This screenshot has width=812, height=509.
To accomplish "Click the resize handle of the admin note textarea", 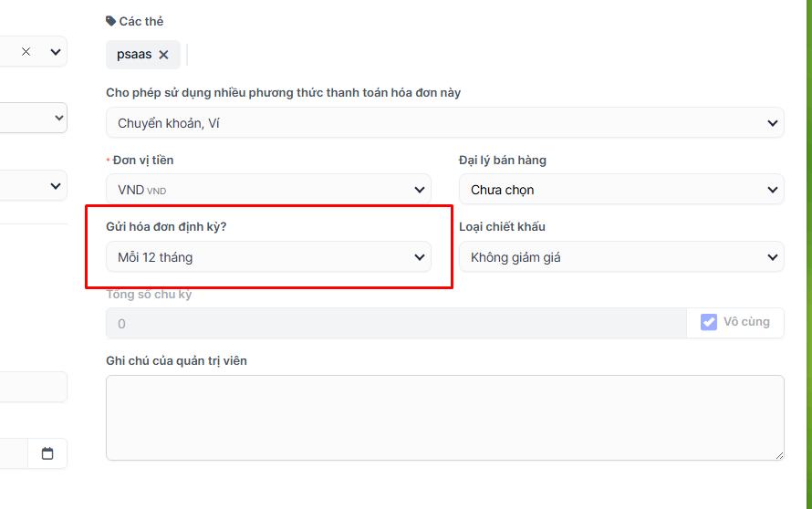I will pyautogui.click(x=778, y=454).
